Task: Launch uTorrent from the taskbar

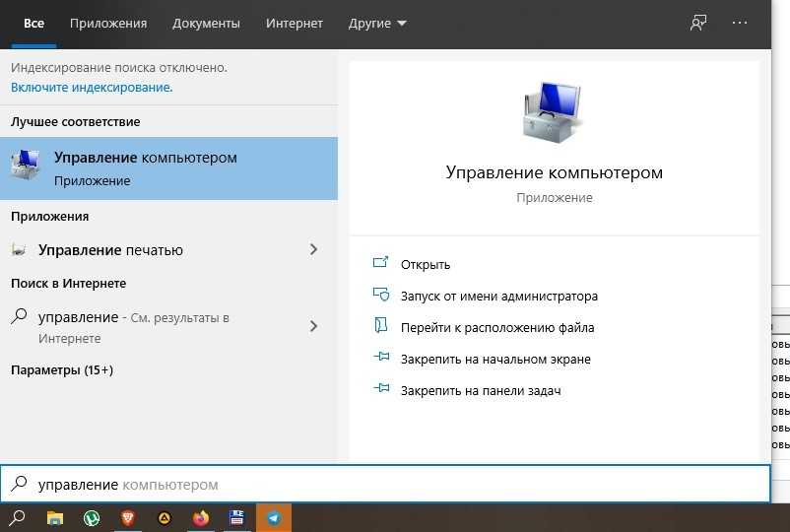Action: [x=92, y=518]
